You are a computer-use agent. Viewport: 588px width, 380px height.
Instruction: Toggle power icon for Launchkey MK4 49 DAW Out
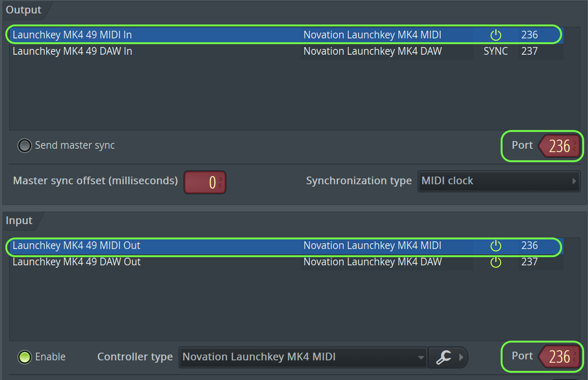pos(495,262)
